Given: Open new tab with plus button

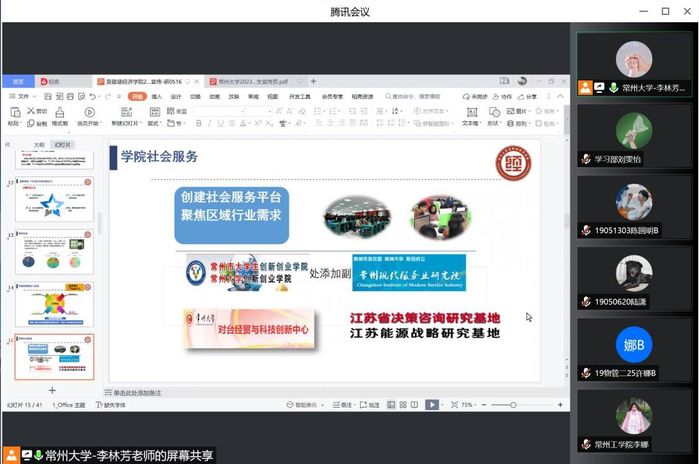Looking at the screenshot, I should pos(313,81).
